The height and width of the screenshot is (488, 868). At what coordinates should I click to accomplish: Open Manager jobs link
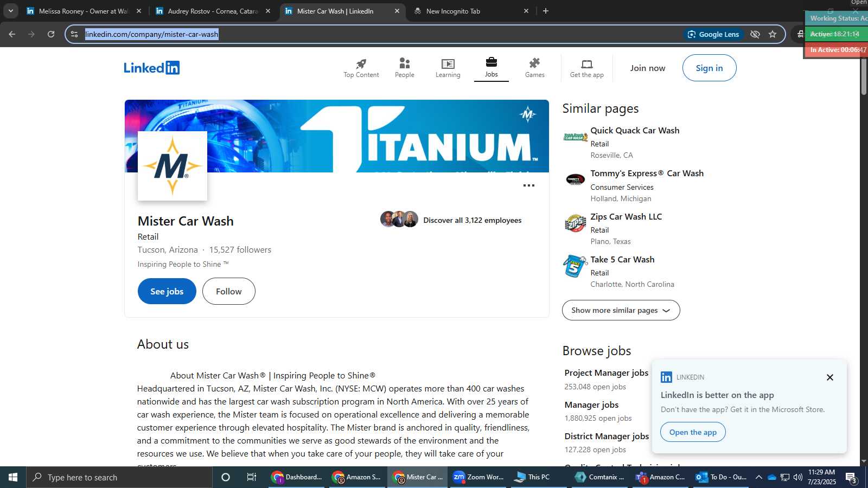(x=591, y=404)
